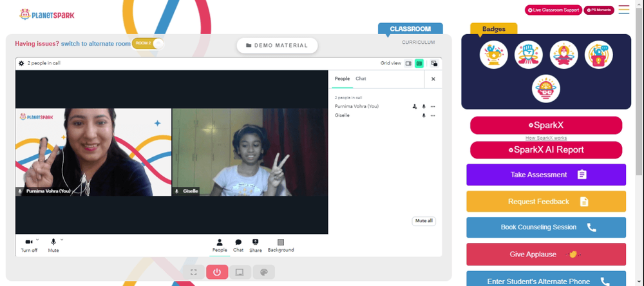Select the third badge in the top row
644x286 pixels.
tap(564, 55)
